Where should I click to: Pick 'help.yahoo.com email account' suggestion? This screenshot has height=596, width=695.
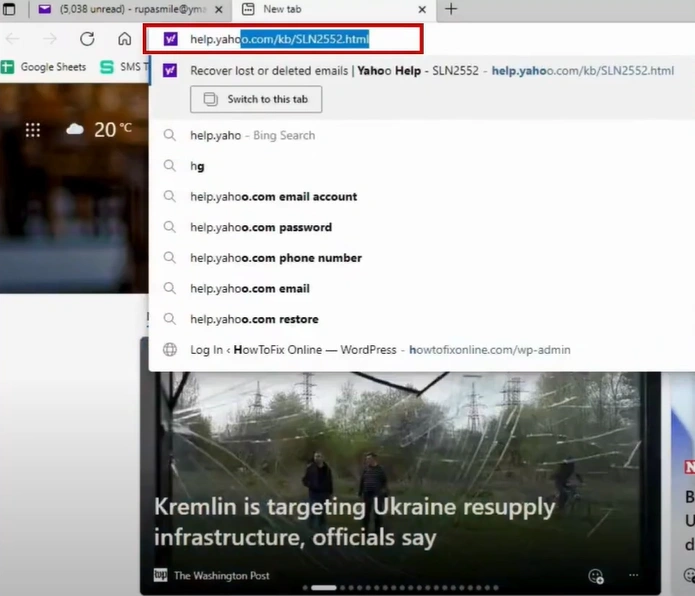coord(422,196)
